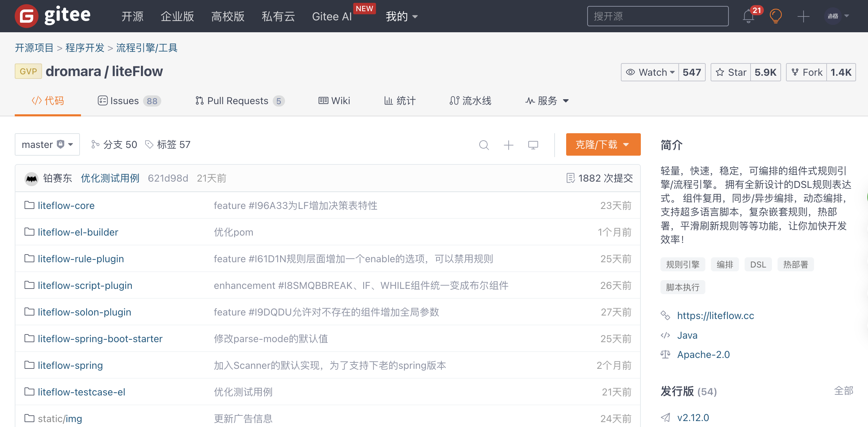Open release v2.12.0
This screenshot has height=427, width=868.
pyautogui.click(x=693, y=418)
